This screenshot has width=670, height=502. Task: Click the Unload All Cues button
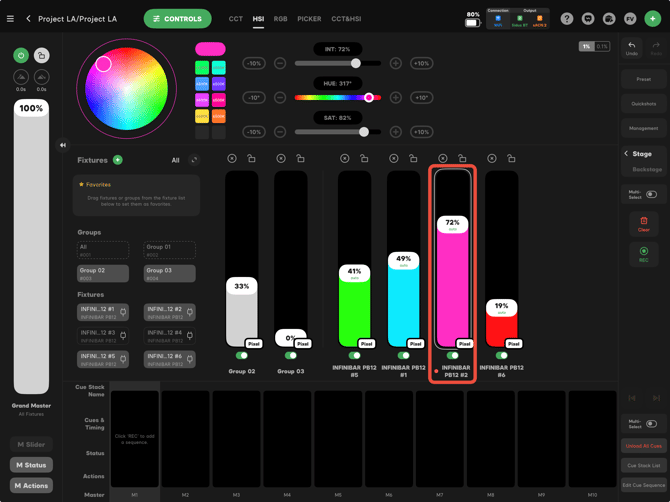click(x=644, y=446)
